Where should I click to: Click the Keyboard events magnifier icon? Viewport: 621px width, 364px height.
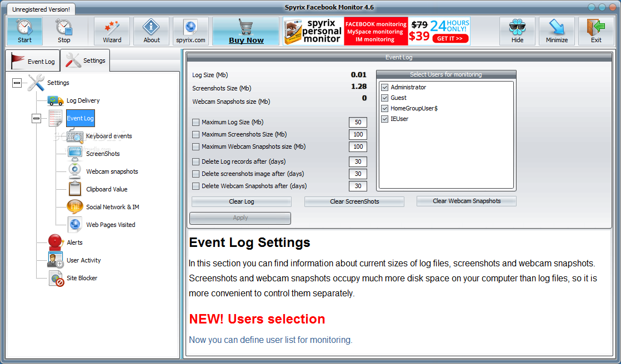75,136
